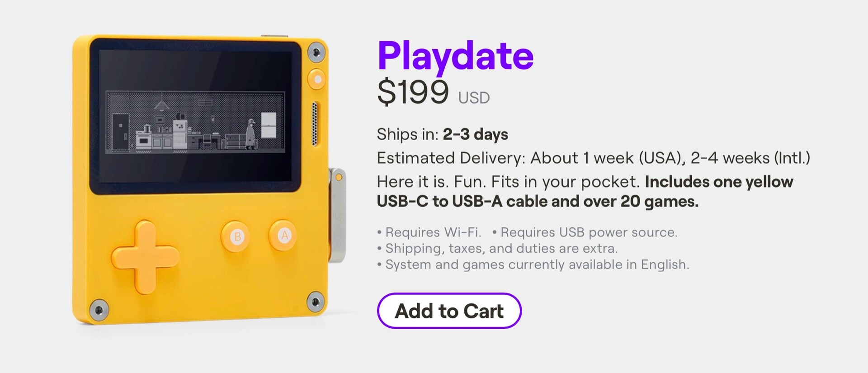The height and width of the screenshot is (373, 868).
Task: Click the game scene on the Playdate screen
Action: [195, 122]
